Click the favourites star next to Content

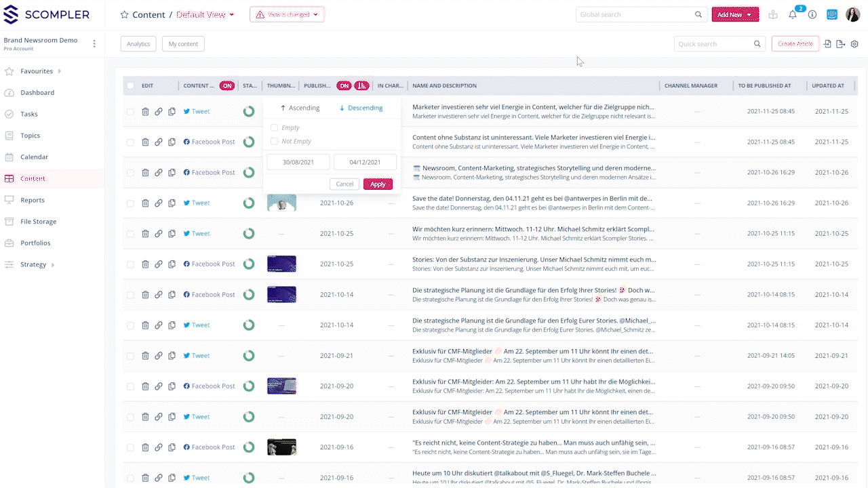(x=124, y=15)
